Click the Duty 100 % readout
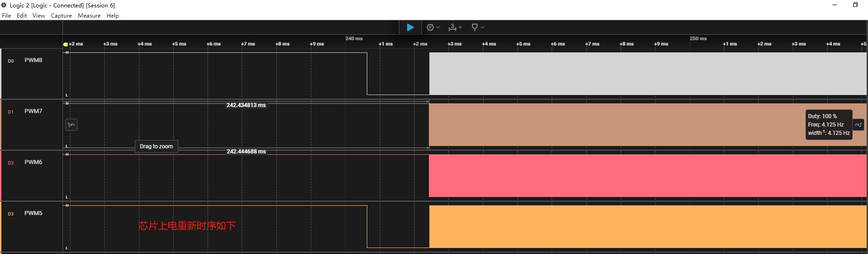Viewport: 868px width, 254px height. (x=822, y=116)
